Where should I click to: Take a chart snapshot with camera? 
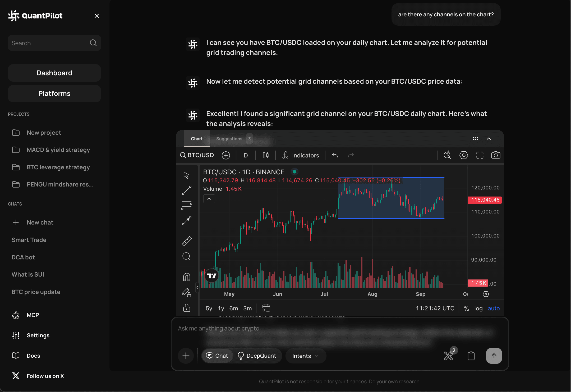click(496, 155)
